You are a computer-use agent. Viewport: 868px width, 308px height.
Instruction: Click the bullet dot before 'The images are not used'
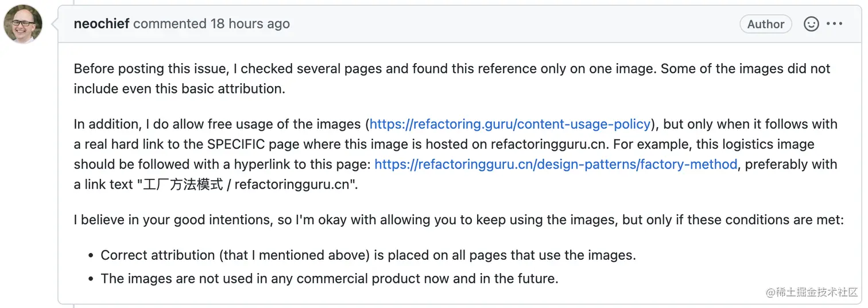(91, 280)
